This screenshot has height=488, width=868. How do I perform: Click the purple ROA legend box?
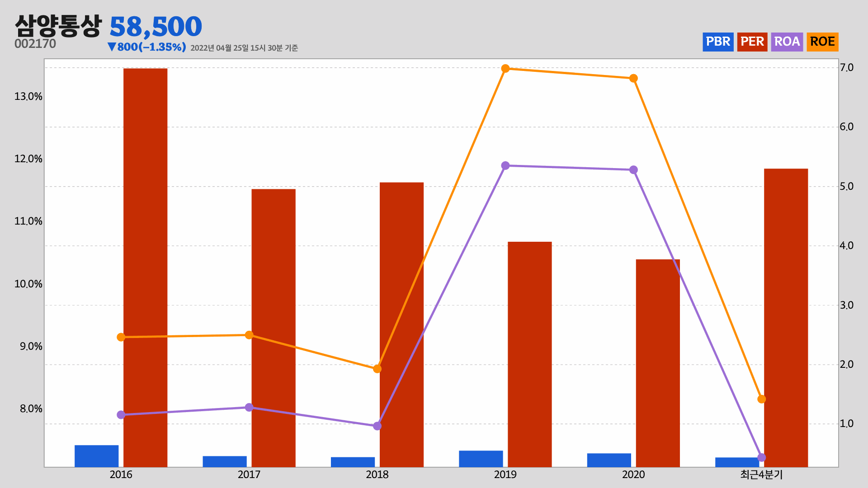tap(787, 42)
